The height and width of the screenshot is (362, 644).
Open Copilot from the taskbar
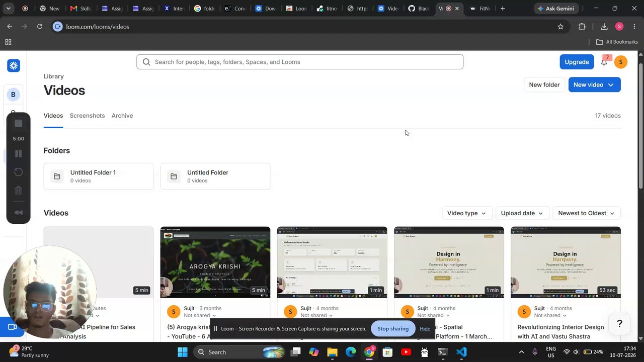point(314,352)
